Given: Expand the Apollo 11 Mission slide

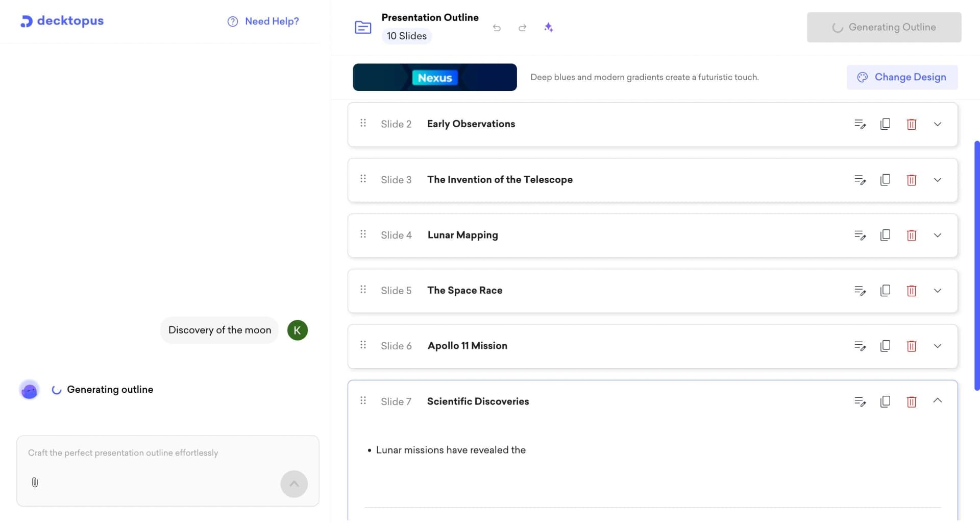Looking at the screenshot, I should tap(938, 346).
